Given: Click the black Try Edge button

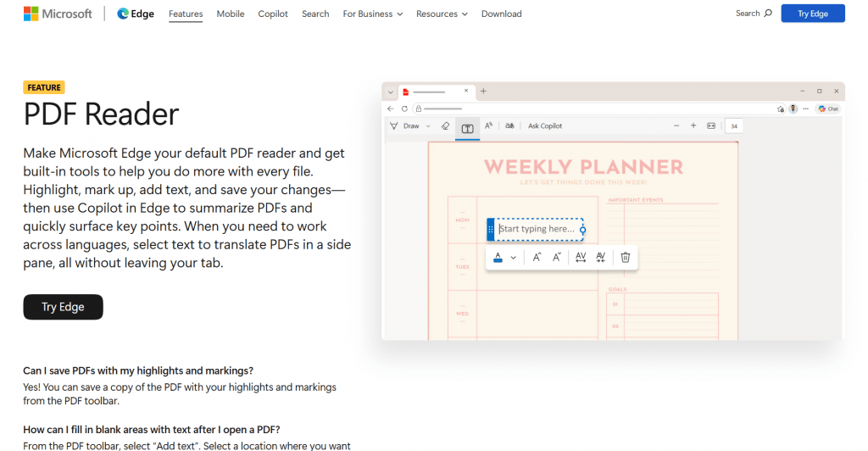Looking at the screenshot, I should (x=63, y=307).
